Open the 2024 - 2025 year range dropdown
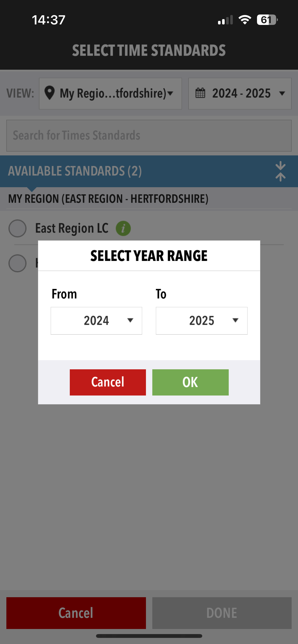 click(x=240, y=94)
